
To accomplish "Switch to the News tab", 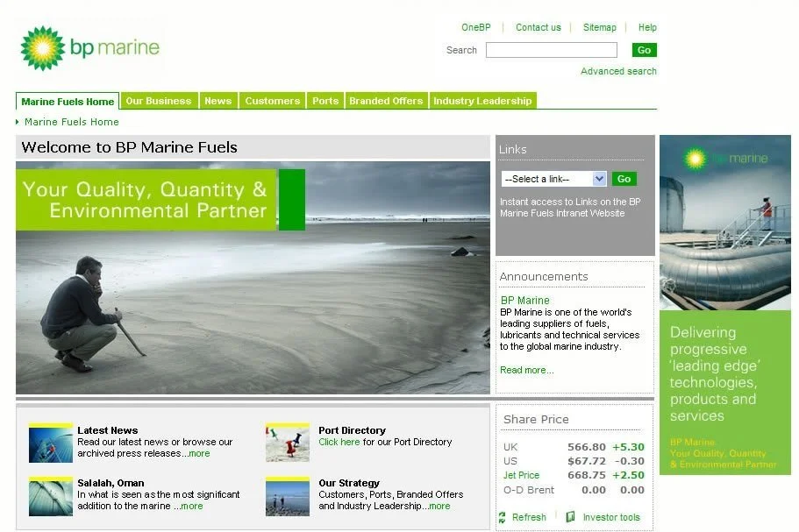I will pos(218,101).
